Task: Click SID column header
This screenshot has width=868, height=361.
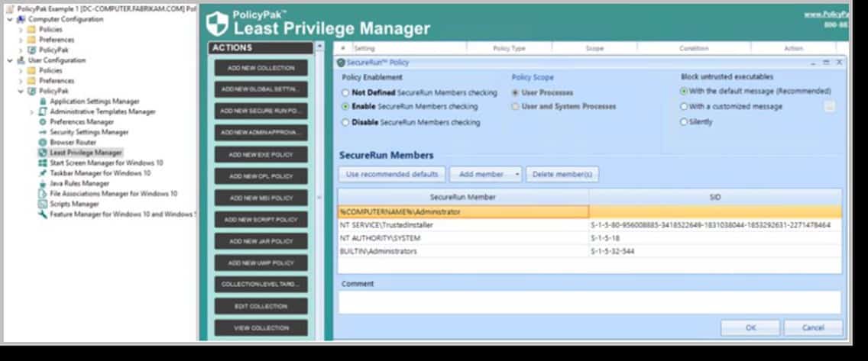Action: pyautogui.click(x=715, y=198)
